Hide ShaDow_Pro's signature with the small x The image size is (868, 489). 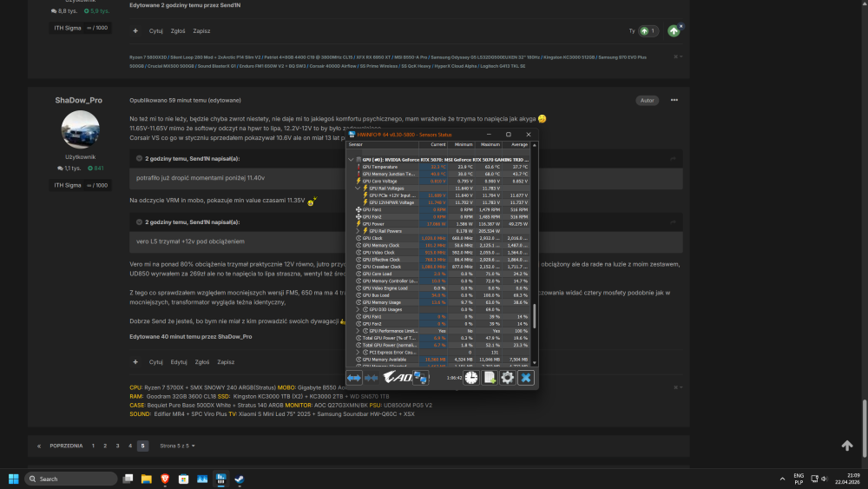[675, 387]
